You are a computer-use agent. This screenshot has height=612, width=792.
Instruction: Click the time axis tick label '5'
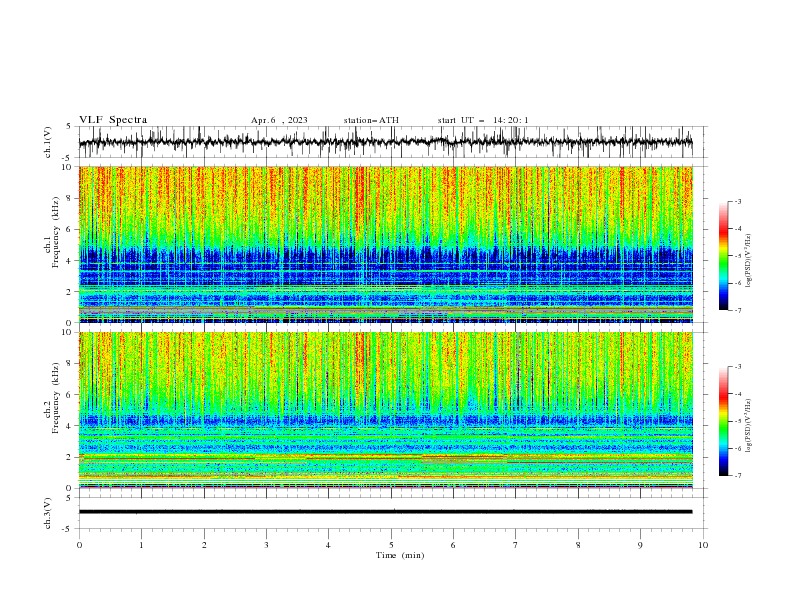391,545
